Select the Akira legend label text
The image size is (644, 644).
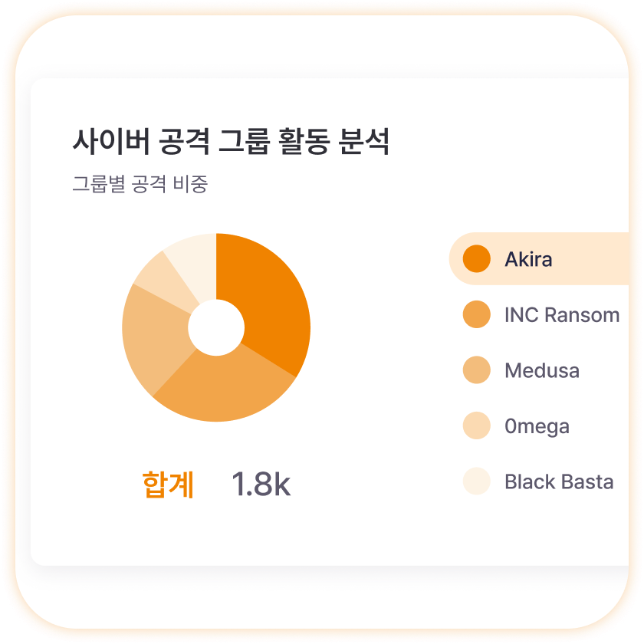pyautogui.click(x=528, y=259)
